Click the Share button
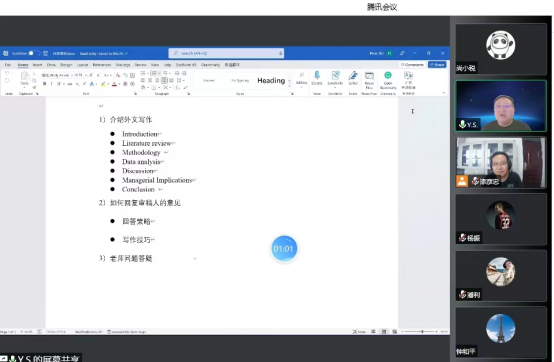 pyautogui.click(x=437, y=65)
